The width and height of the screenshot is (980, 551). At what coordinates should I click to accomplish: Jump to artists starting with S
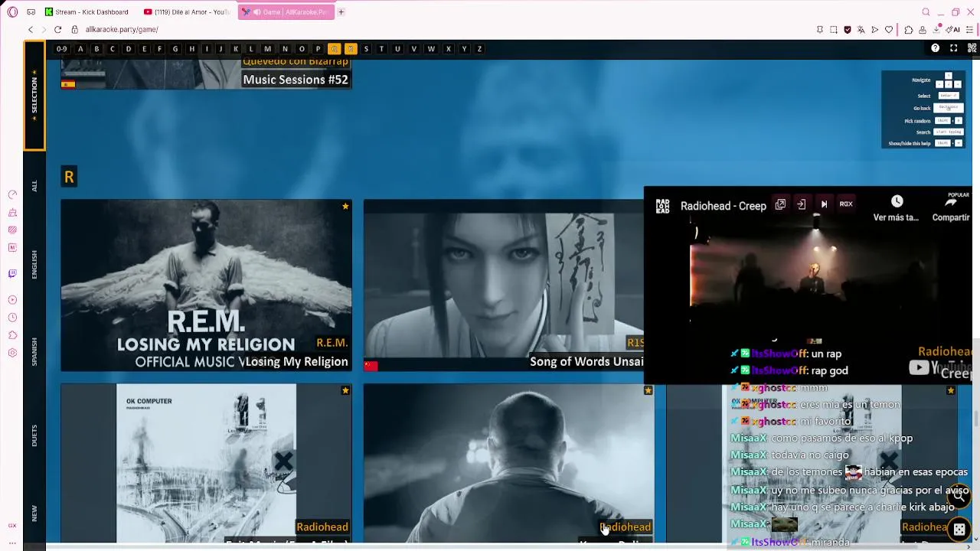point(366,48)
